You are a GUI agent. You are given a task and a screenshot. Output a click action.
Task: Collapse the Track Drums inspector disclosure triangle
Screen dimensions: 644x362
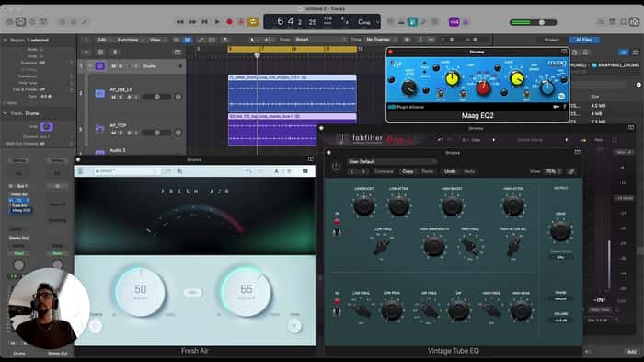click(x=6, y=113)
